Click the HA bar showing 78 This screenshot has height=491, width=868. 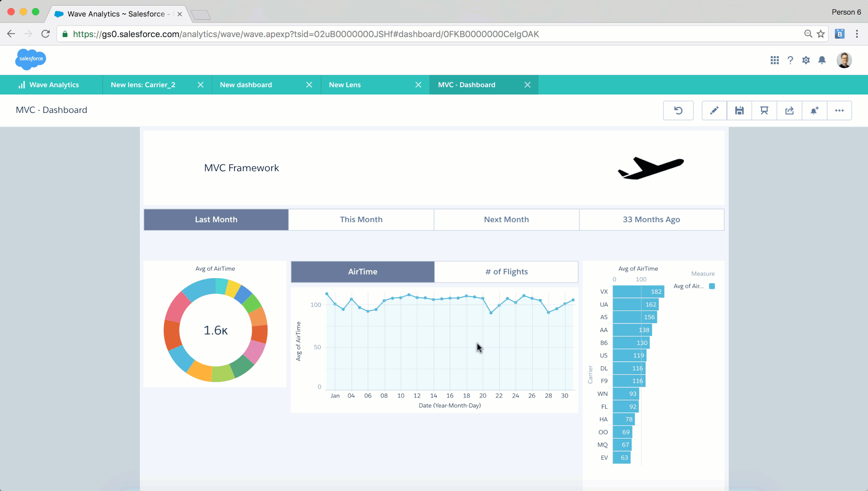624,419
